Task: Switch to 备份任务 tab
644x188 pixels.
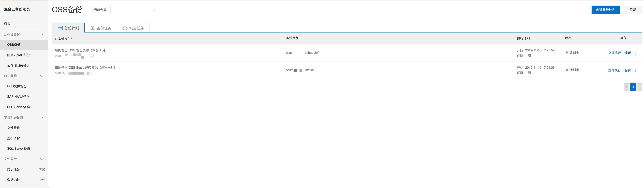Action: click(x=101, y=28)
